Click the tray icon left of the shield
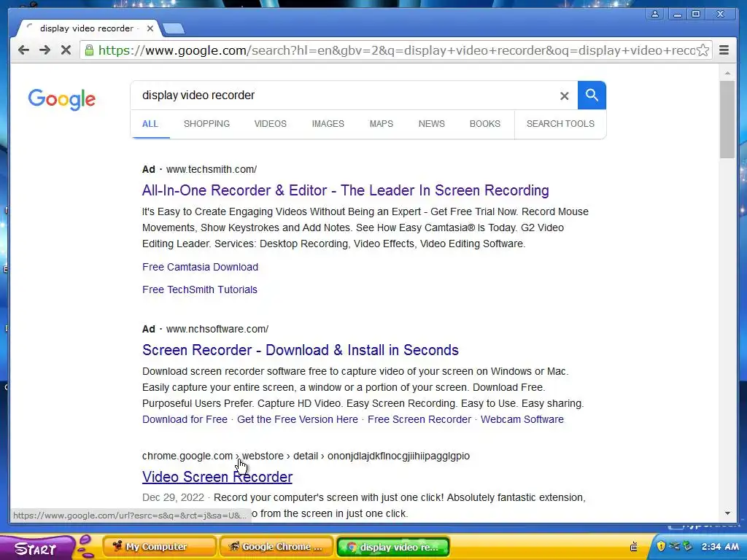The height and width of the screenshot is (560, 747). [634, 547]
